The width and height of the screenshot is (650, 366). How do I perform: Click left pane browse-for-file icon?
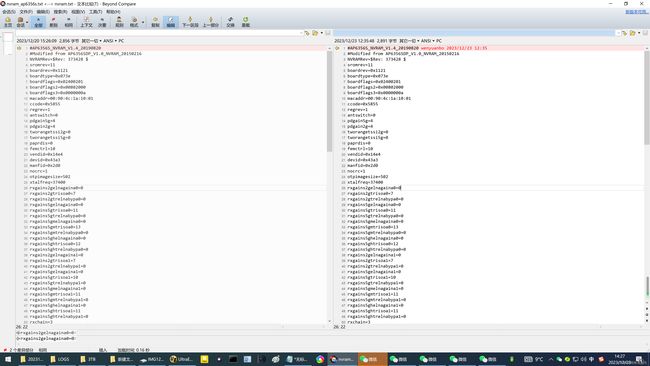point(307,33)
